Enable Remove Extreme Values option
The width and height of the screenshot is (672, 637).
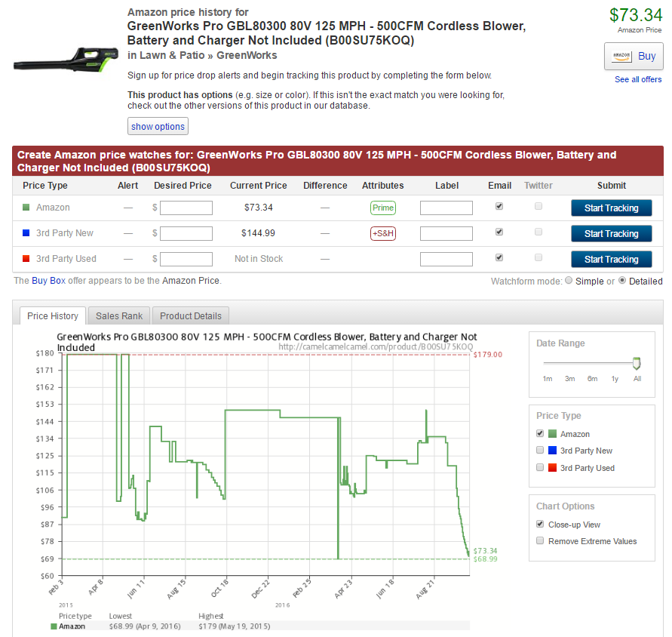point(540,540)
